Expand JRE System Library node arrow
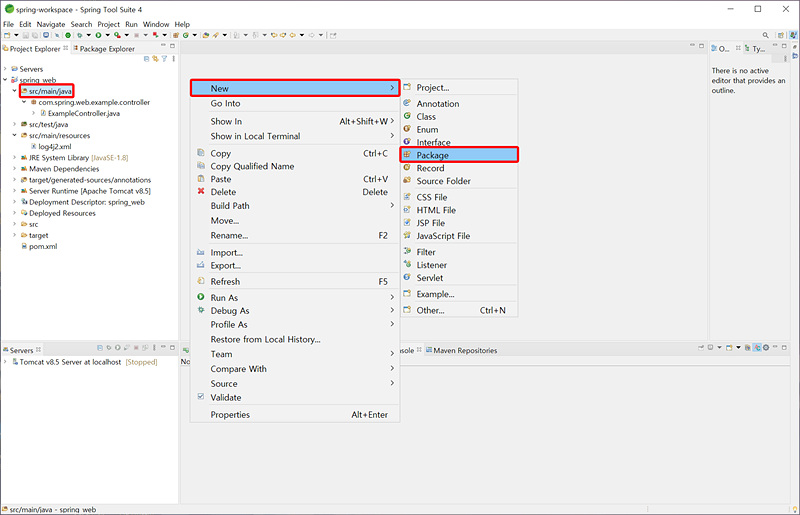 (14, 158)
